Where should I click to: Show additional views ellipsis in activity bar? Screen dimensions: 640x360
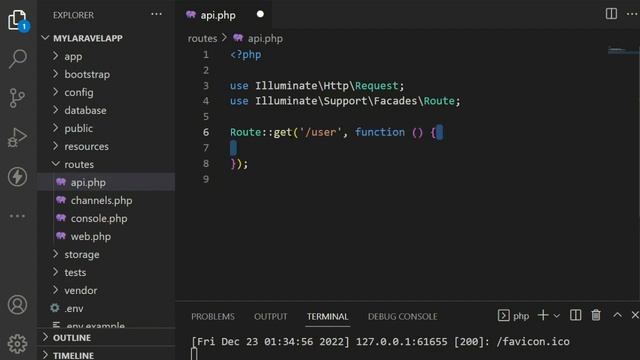[x=17, y=216]
